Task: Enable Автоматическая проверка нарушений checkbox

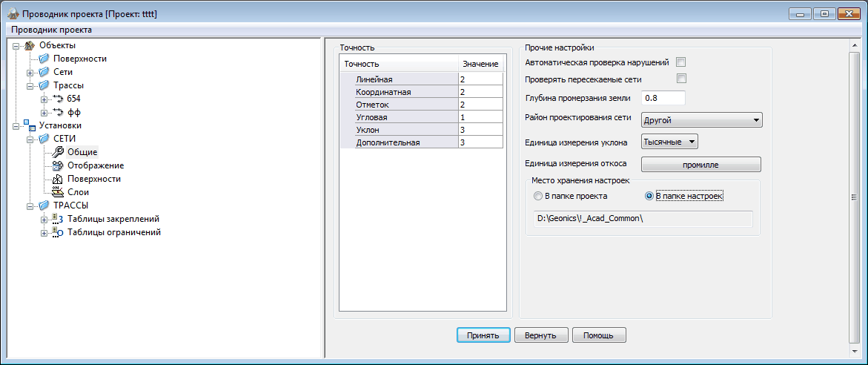Action: coord(681,62)
